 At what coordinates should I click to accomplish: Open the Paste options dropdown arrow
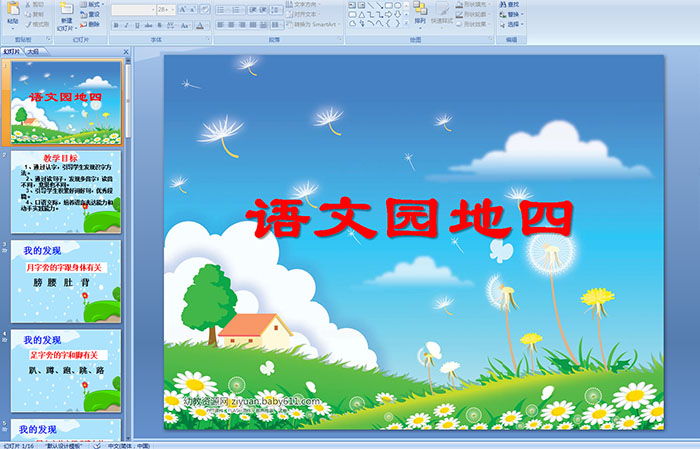point(13,29)
